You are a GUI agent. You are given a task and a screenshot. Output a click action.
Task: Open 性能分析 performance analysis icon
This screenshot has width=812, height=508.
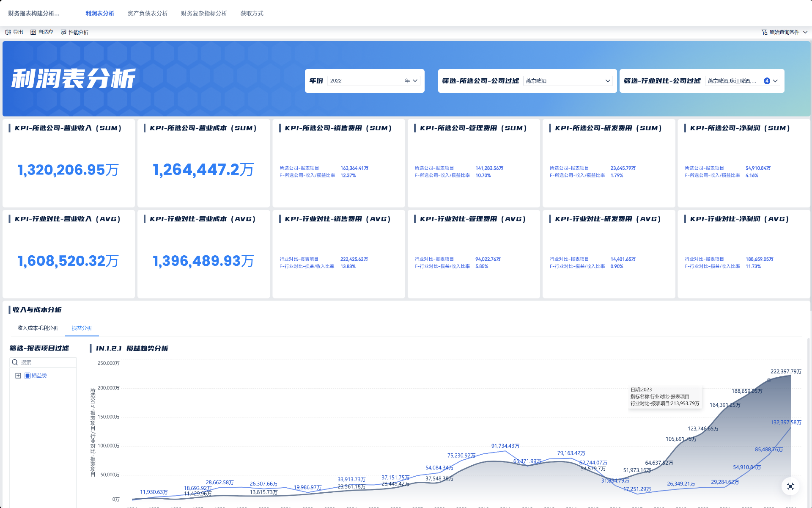click(63, 32)
